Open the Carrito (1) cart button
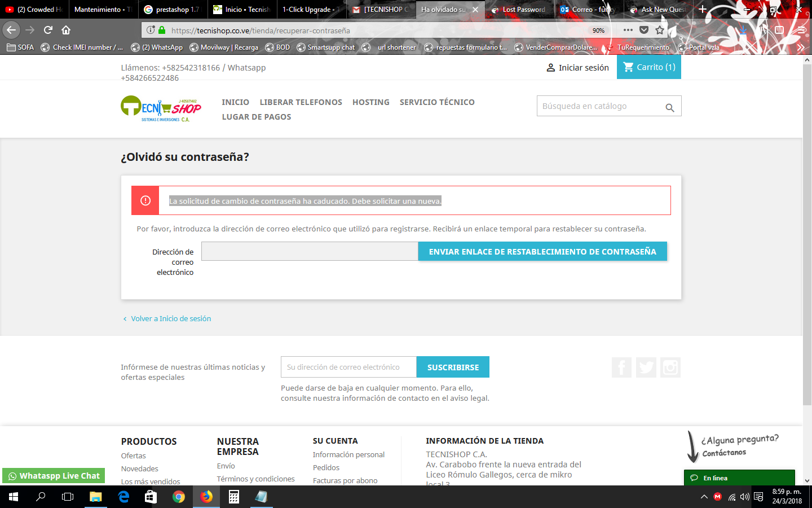The height and width of the screenshot is (508, 812). 649,67
